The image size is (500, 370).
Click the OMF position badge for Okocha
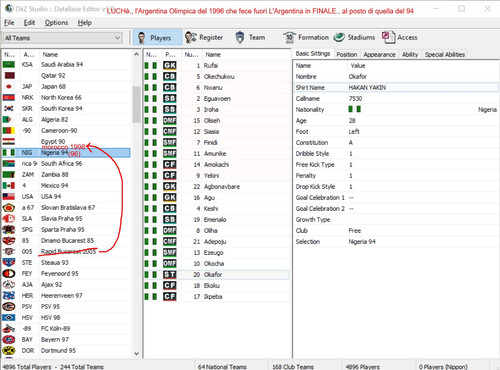coord(169,263)
